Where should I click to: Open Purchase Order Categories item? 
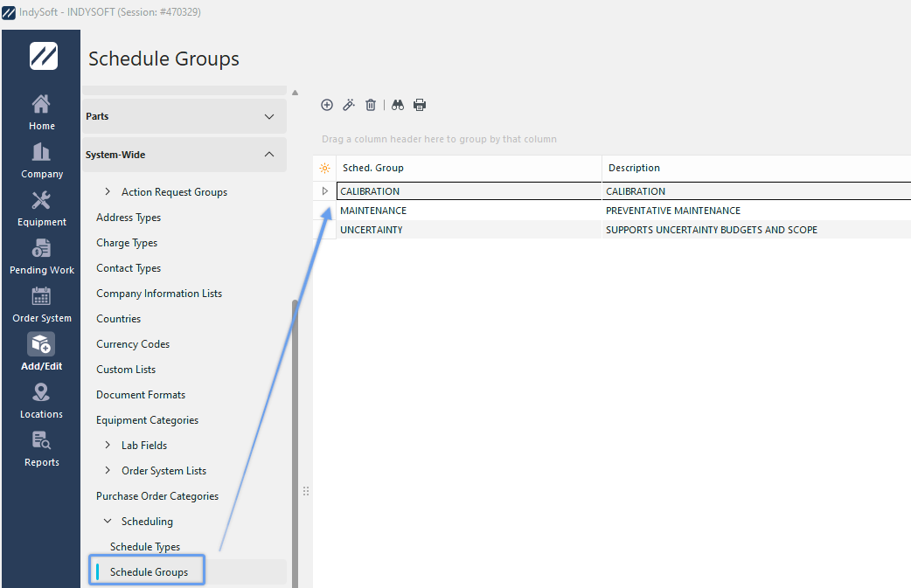(157, 495)
